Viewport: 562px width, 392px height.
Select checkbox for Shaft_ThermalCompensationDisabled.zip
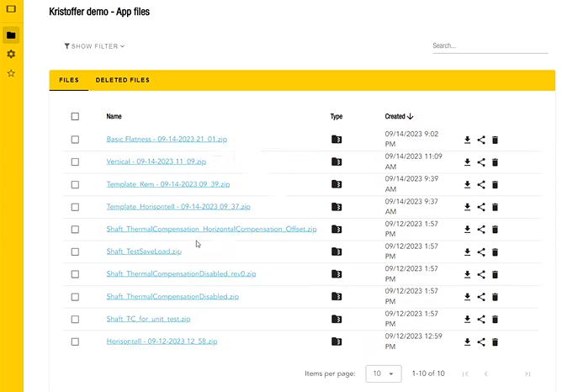click(75, 297)
